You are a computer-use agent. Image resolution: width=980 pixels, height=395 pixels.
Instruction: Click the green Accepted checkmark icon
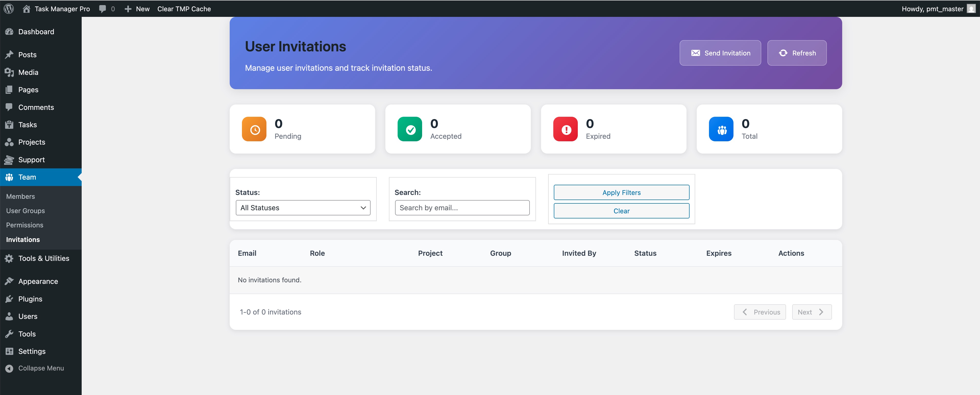click(410, 129)
